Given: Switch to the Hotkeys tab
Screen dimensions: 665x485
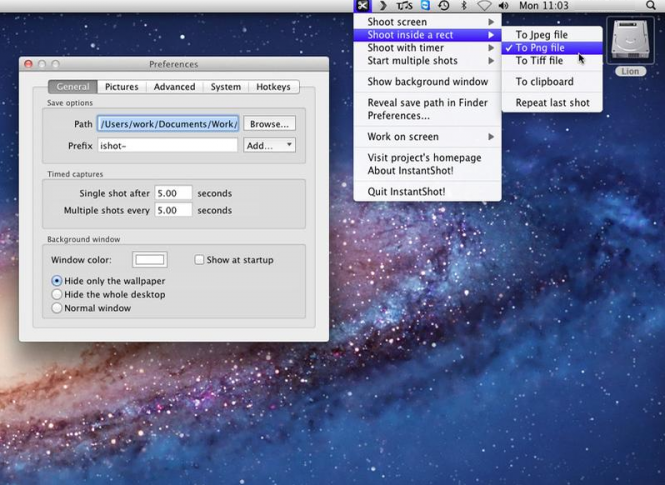Looking at the screenshot, I should [x=273, y=87].
